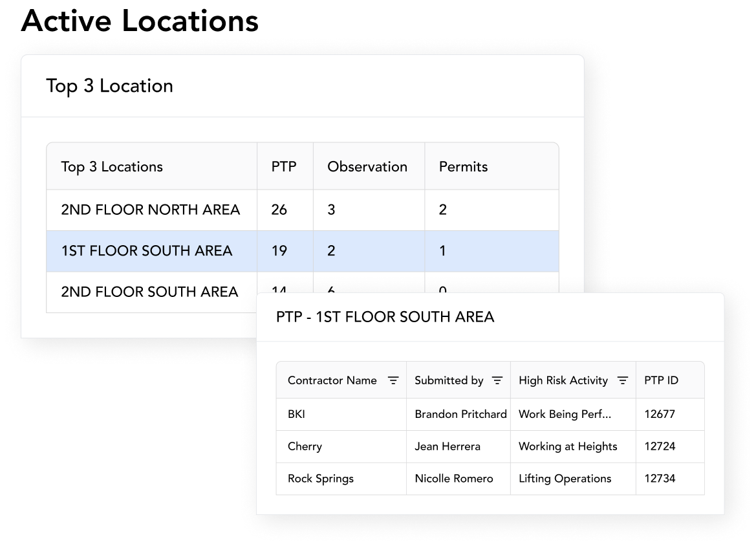This screenshot has width=756, height=546.
Task: Select the 2ND FLOOR SOUTH AREA row
Action: 149,292
